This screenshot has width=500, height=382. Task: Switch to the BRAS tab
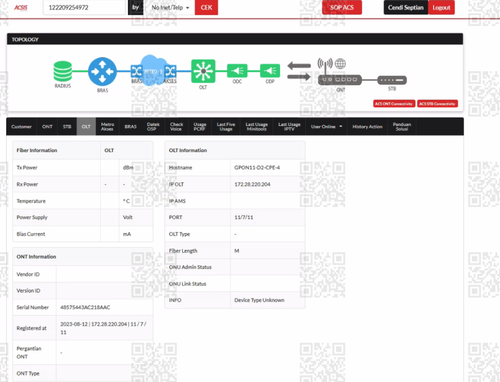tap(130, 127)
